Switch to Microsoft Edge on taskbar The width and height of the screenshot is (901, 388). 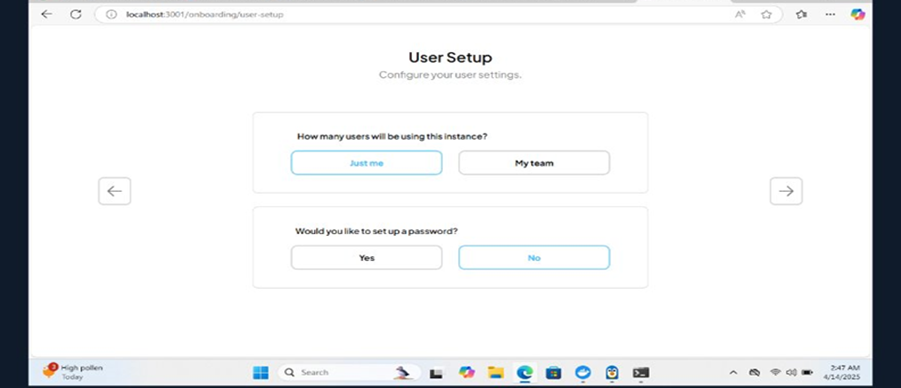[525, 372]
